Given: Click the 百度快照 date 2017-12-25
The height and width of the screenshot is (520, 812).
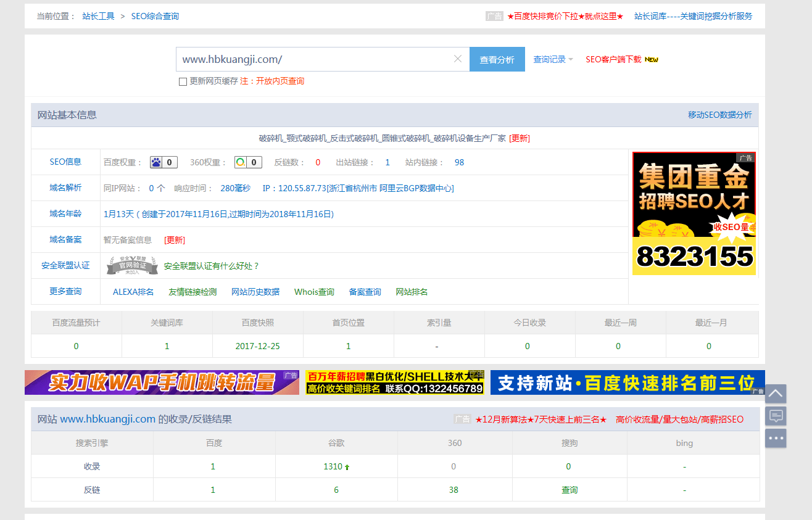Looking at the screenshot, I should coord(258,346).
